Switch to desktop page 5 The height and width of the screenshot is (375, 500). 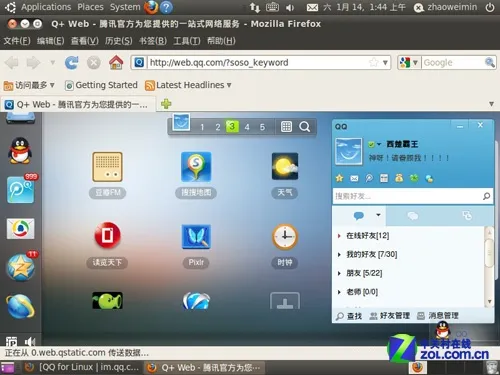[x=262, y=127]
